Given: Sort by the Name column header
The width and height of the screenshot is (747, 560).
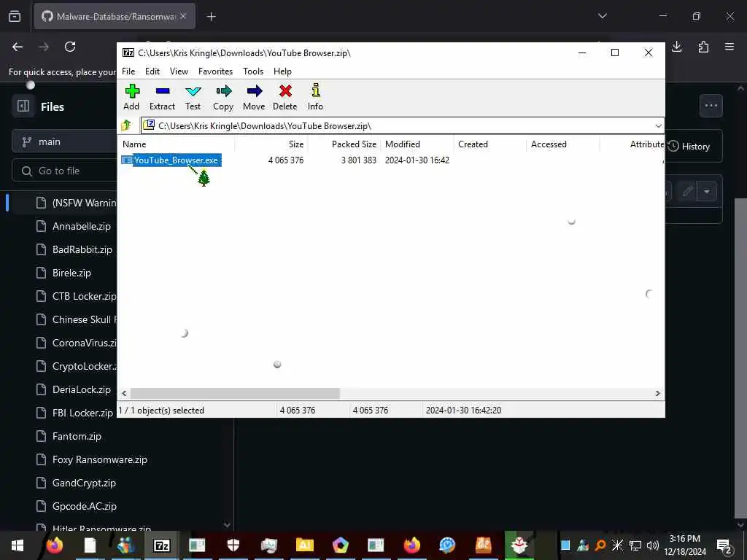Looking at the screenshot, I should pos(177,144).
